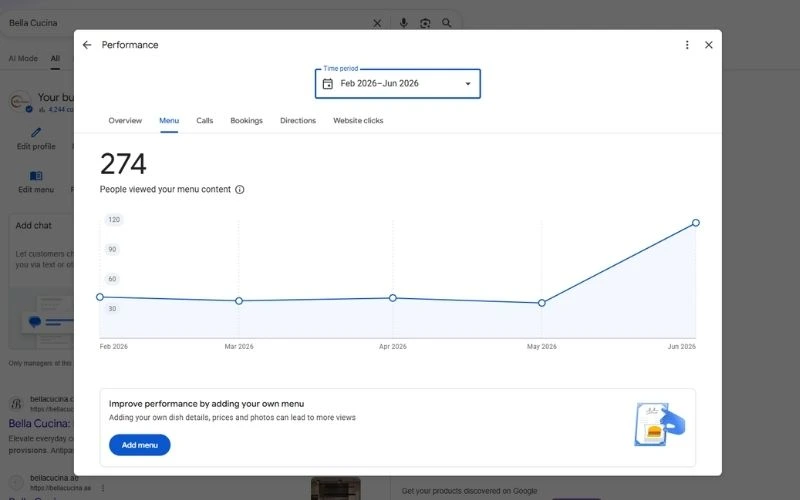The image size is (800, 500).
Task: Start voice search with microphone icon
Action: (x=404, y=23)
